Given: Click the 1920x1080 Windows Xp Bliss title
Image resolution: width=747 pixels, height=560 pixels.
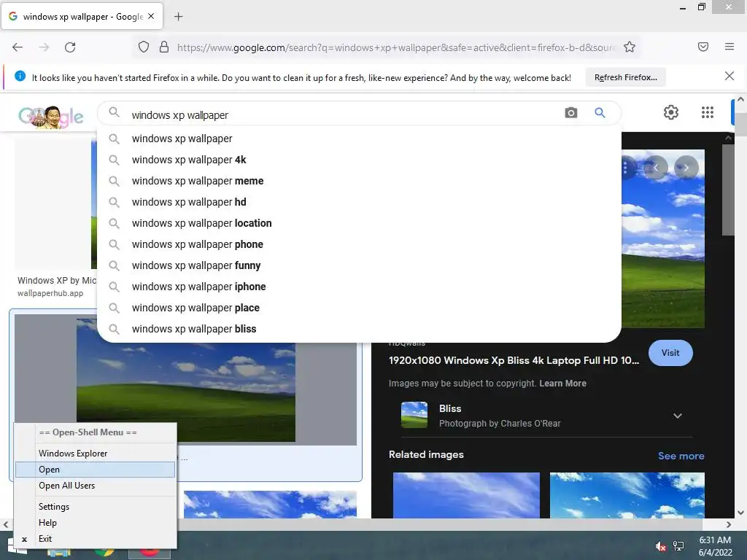Looking at the screenshot, I should [514, 360].
